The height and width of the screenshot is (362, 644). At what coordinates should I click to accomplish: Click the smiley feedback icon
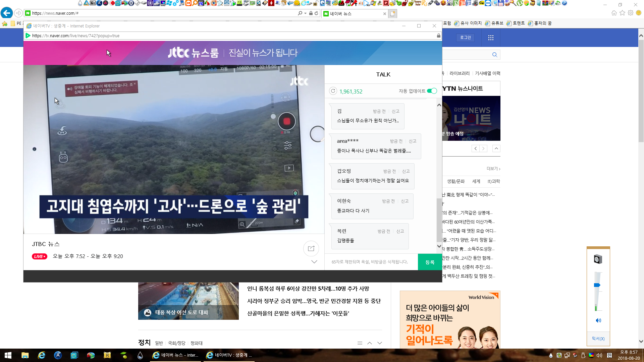(x=639, y=13)
